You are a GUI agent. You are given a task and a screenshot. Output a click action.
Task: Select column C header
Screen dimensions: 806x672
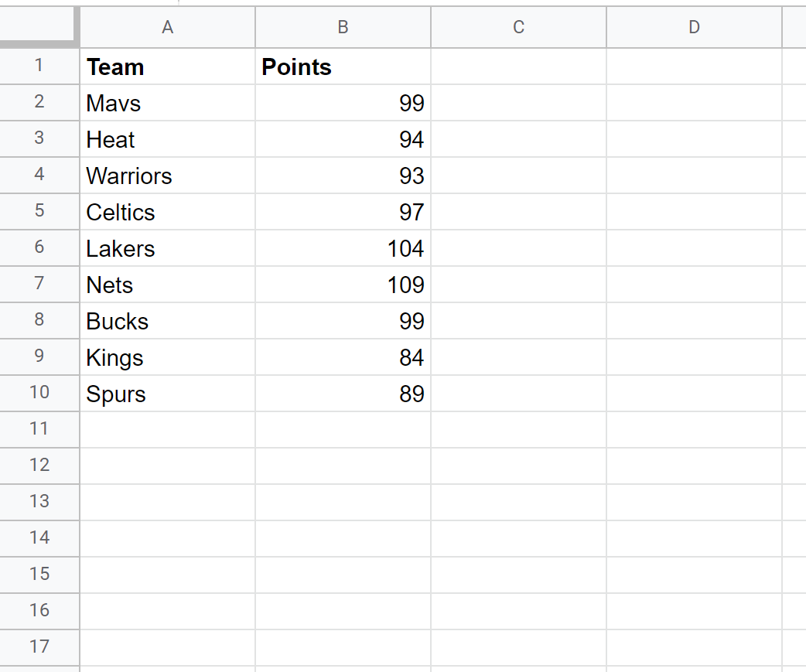tap(518, 27)
